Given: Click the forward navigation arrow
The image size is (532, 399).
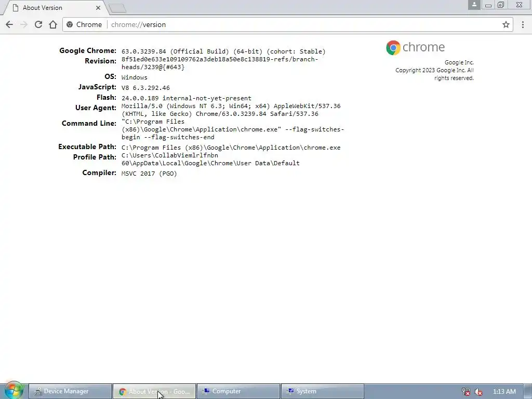Looking at the screenshot, I should pyautogui.click(x=24, y=24).
